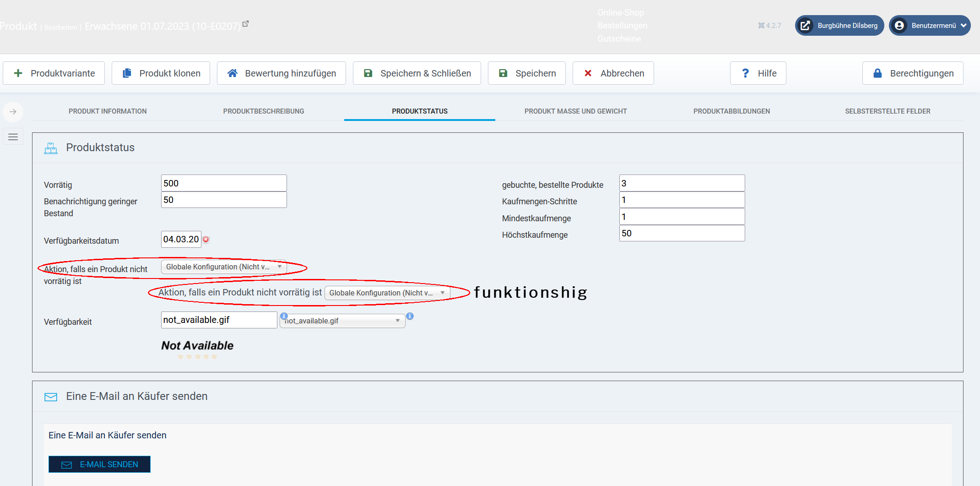The height and width of the screenshot is (486, 980).
Task: Expand the first Globale Konfiguration dropdown
Action: pyautogui.click(x=223, y=267)
